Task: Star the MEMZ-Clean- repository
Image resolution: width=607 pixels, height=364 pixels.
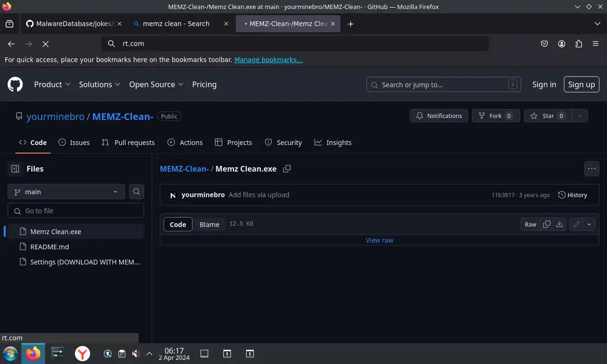Action: (x=548, y=116)
